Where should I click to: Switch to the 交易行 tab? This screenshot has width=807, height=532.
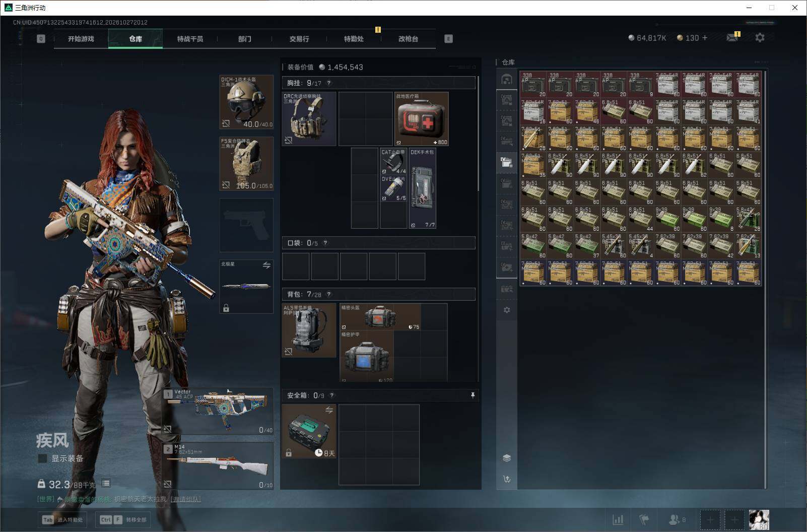click(299, 39)
